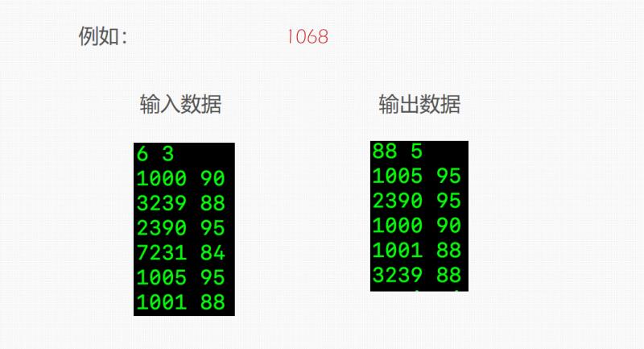Click the "1001 88" row in output data
Screen dimensions: 644x349
pos(417,251)
